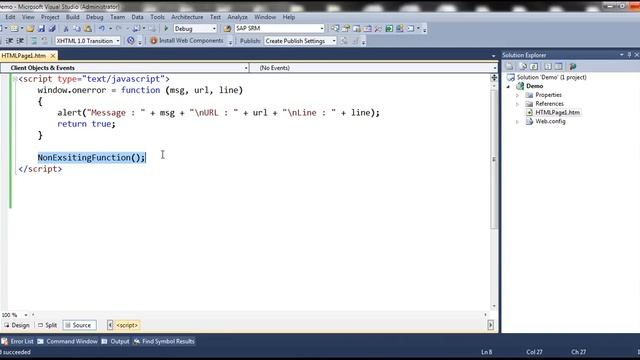
Task: Click the target schema validation icon
Action: (x=131, y=41)
